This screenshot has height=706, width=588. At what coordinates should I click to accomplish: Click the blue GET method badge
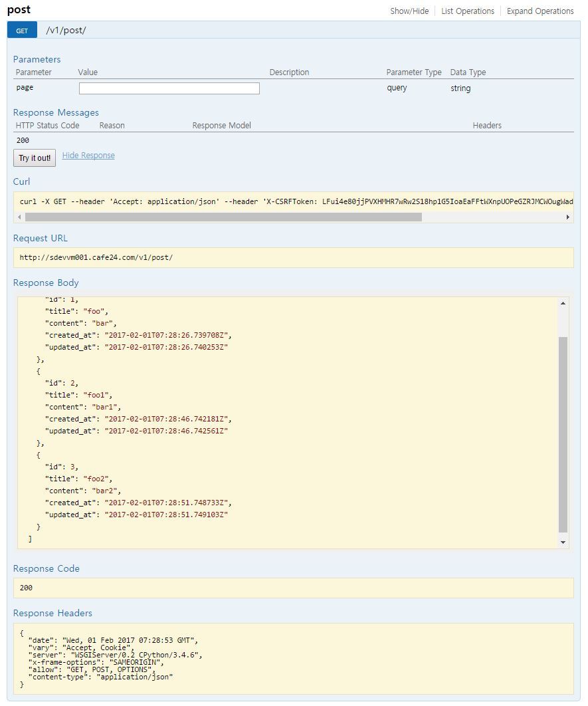tap(22, 31)
